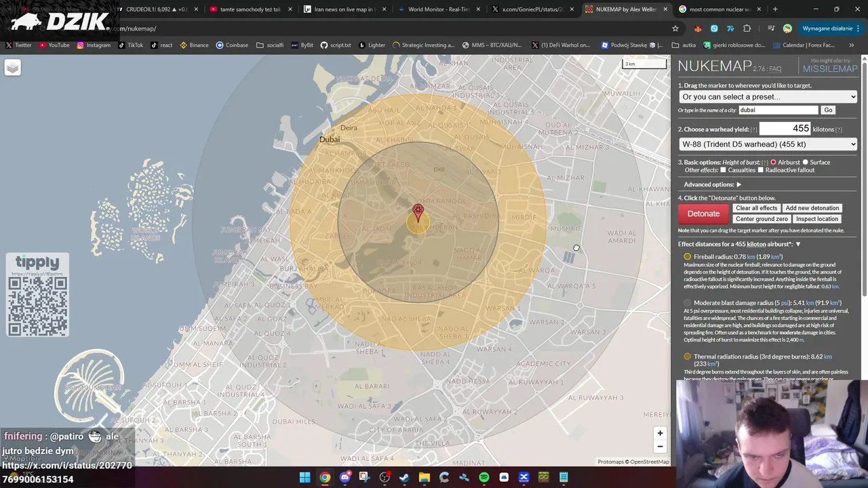Toggle the Fireball radius yellow swatch
This screenshot has width=868, height=488.
pyautogui.click(x=687, y=257)
